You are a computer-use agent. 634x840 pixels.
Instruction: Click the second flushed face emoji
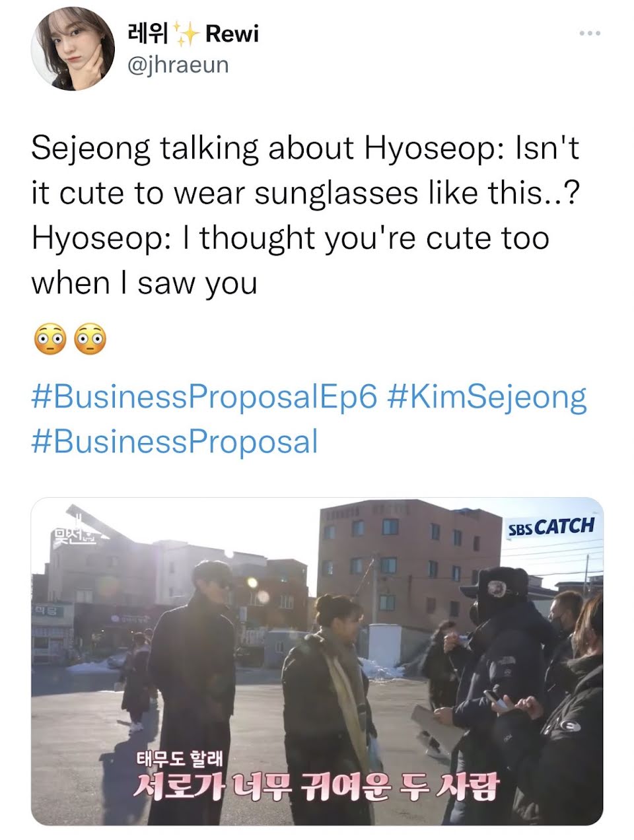(90, 339)
